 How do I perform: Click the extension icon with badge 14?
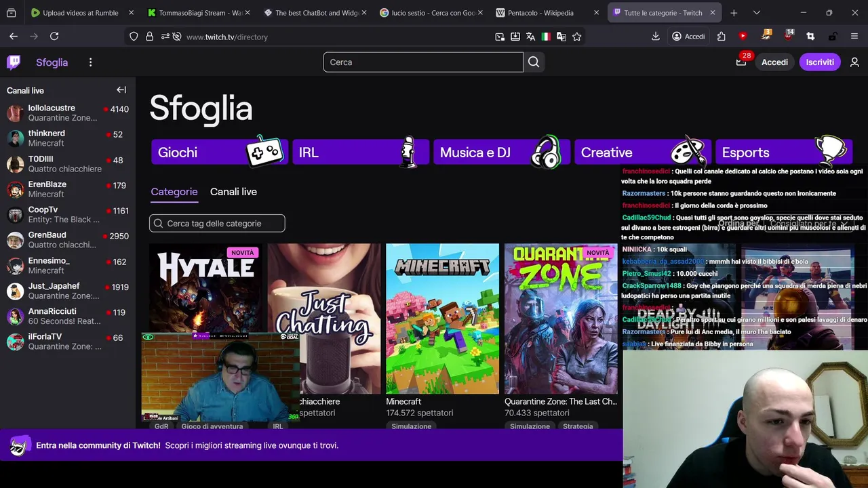(x=788, y=36)
